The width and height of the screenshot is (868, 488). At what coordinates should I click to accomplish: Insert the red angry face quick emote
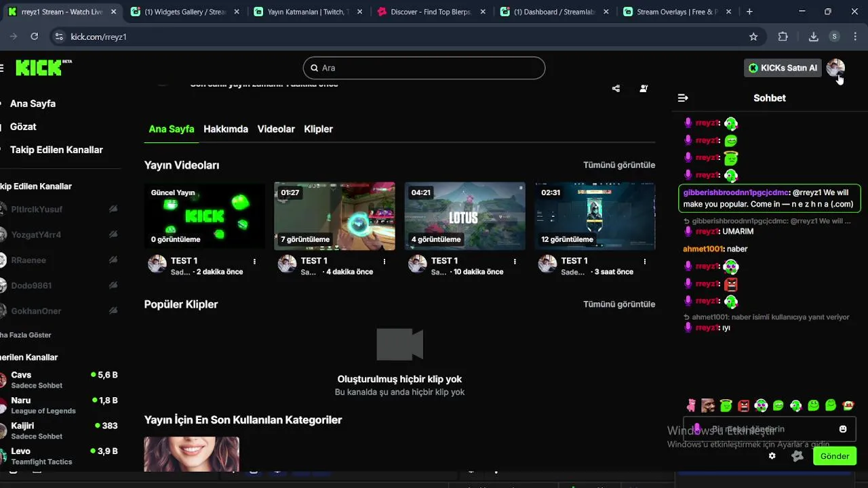pos(743,406)
